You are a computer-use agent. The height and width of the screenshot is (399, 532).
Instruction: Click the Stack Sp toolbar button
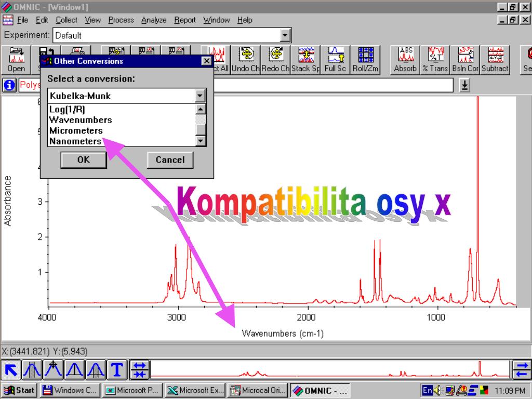(x=305, y=60)
